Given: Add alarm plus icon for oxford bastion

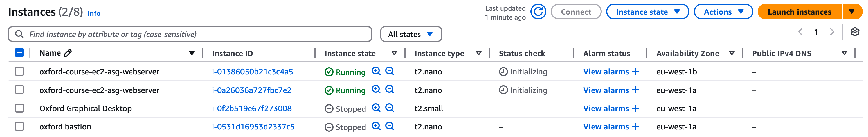Looking at the screenshot, I should 635,127.
